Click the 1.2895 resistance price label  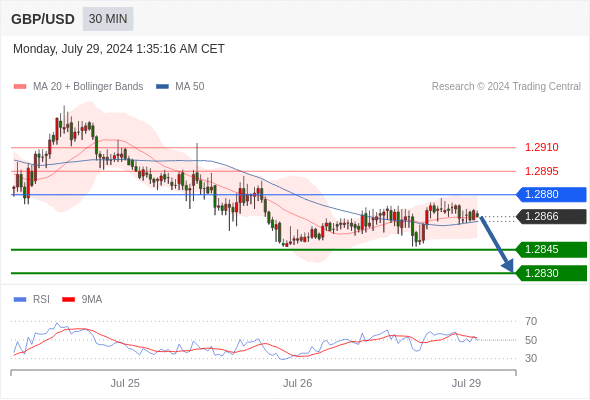[x=541, y=171]
